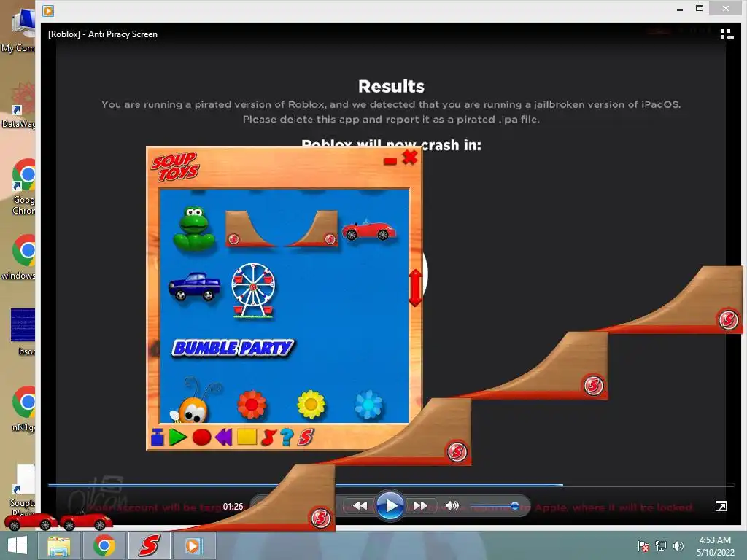Click the S badge on the top wooden ramp
Viewport: 747px width, 560px height.
pyautogui.click(x=728, y=319)
